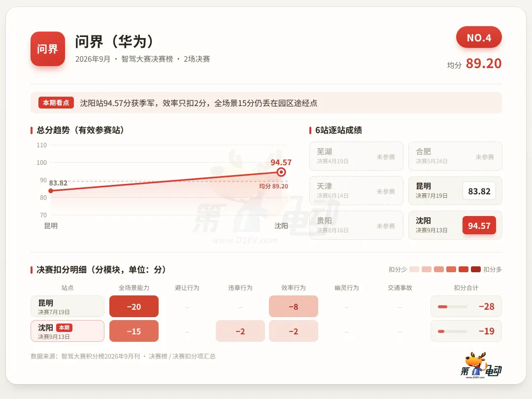Click the 问界（华为）title
Screen dimensions: 532x399
[x=115, y=42]
